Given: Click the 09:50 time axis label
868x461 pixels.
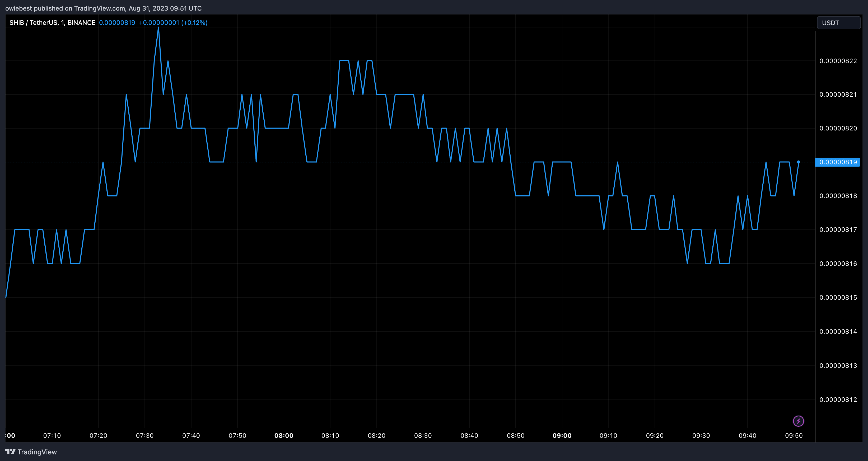Looking at the screenshot, I should 794,435.
